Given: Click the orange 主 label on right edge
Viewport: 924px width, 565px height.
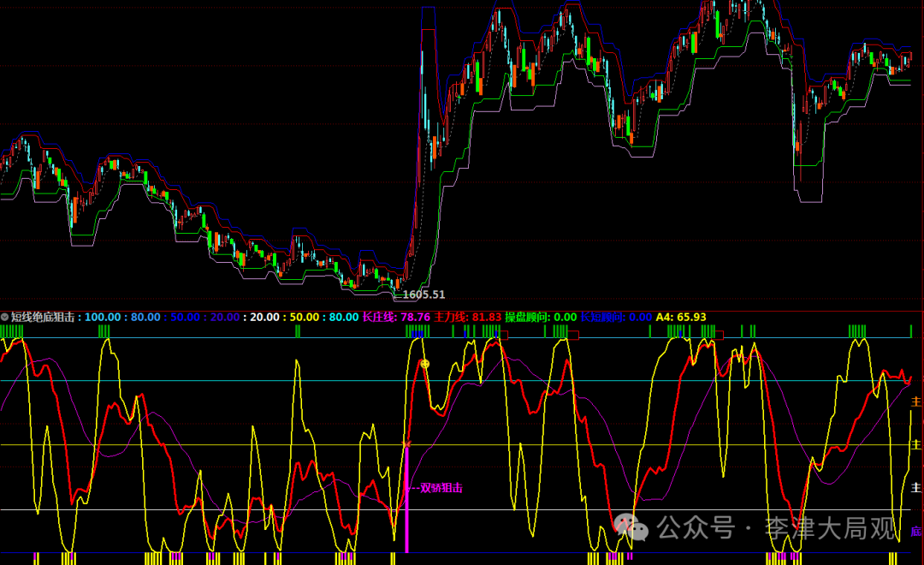Looking at the screenshot, I should click(x=916, y=401).
